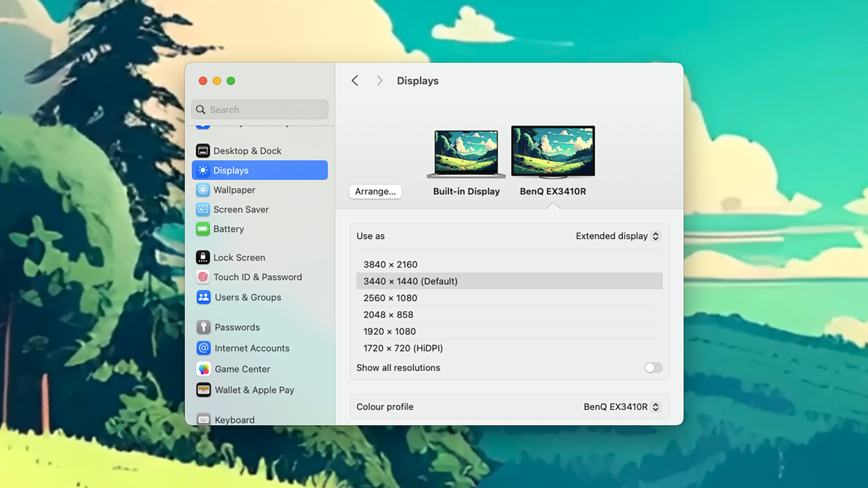Viewport: 868px width, 488px height.
Task: Select 1920 x 1080 resolution option
Action: click(389, 331)
